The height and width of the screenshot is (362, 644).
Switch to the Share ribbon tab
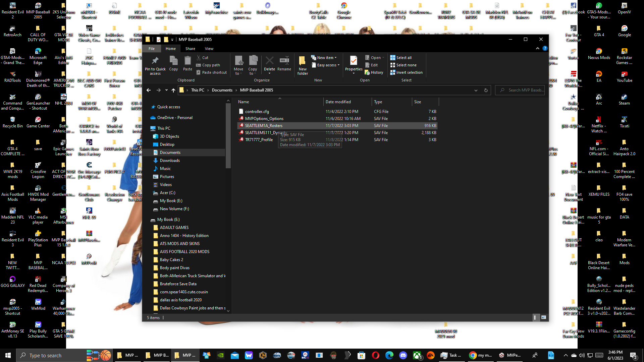click(x=190, y=49)
